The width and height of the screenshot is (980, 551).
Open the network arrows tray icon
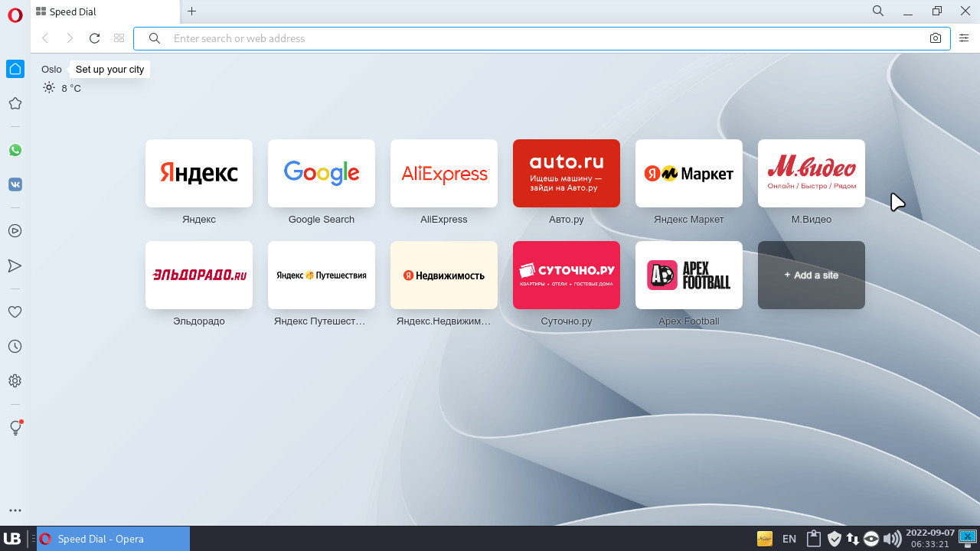[852, 539]
